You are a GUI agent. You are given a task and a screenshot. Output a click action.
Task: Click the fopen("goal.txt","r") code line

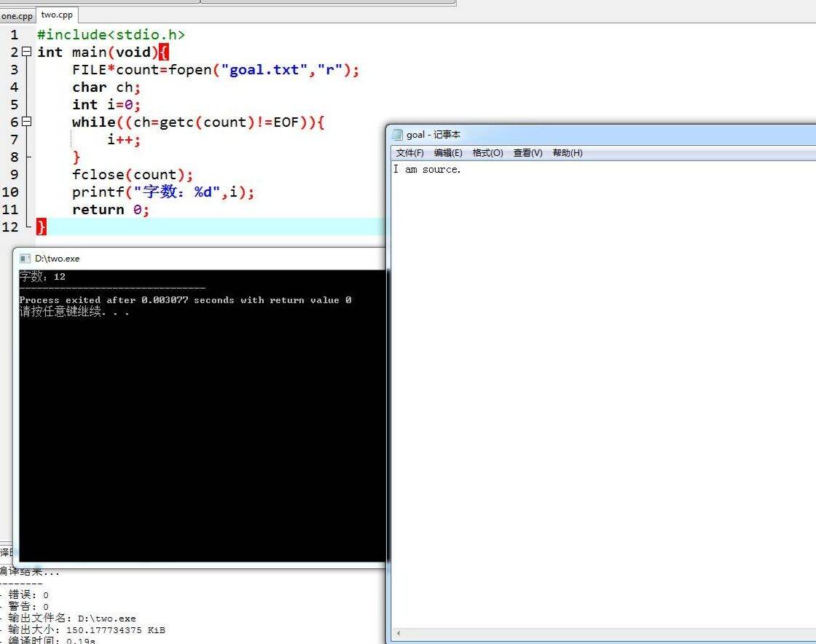point(216,70)
